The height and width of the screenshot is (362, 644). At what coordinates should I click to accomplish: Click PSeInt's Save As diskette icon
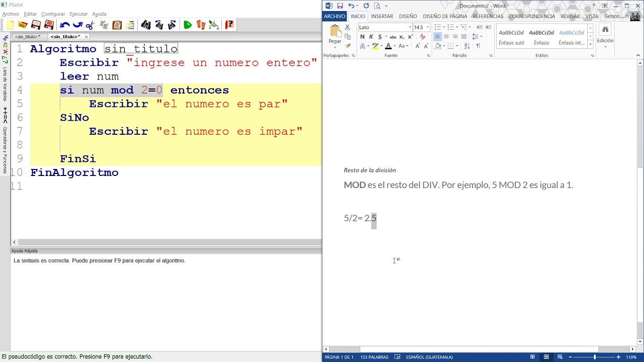point(49,25)
